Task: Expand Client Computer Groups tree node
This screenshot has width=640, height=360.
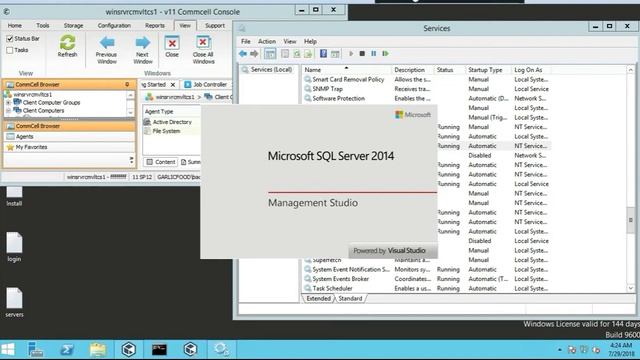Action: click(x=8, y=103)
